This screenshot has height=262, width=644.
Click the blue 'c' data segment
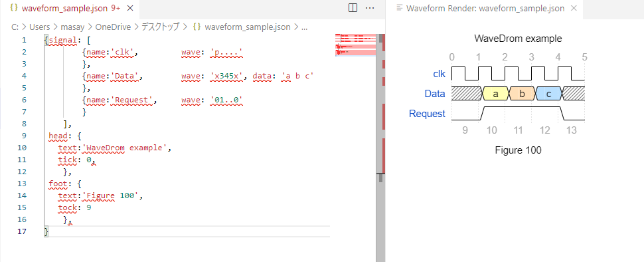point(549,94)
